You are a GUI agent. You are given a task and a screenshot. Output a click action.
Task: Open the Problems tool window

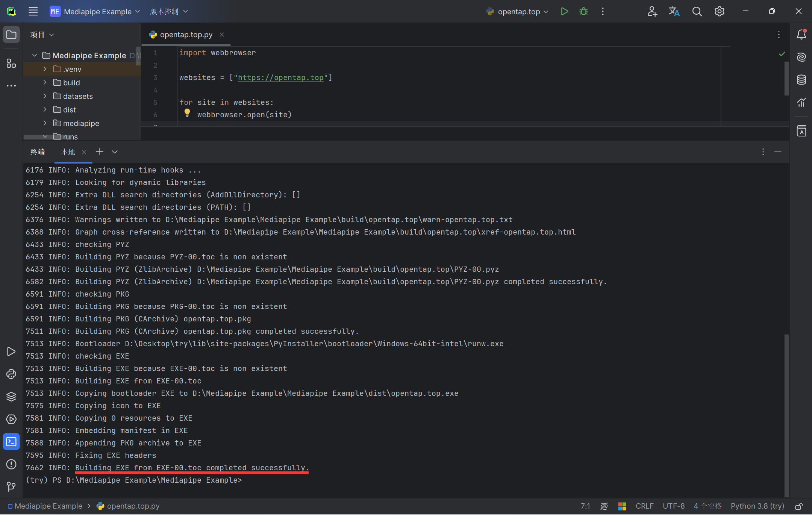coord(11,464)
